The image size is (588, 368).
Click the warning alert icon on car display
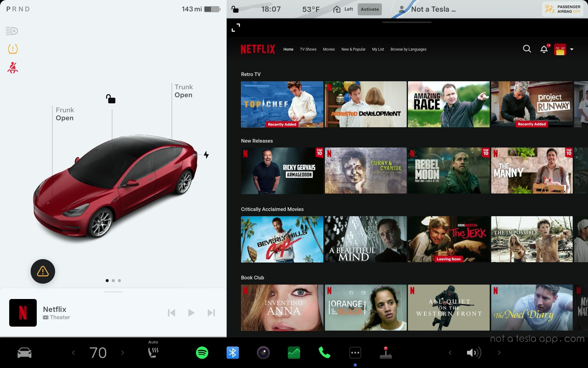[42, 271]
